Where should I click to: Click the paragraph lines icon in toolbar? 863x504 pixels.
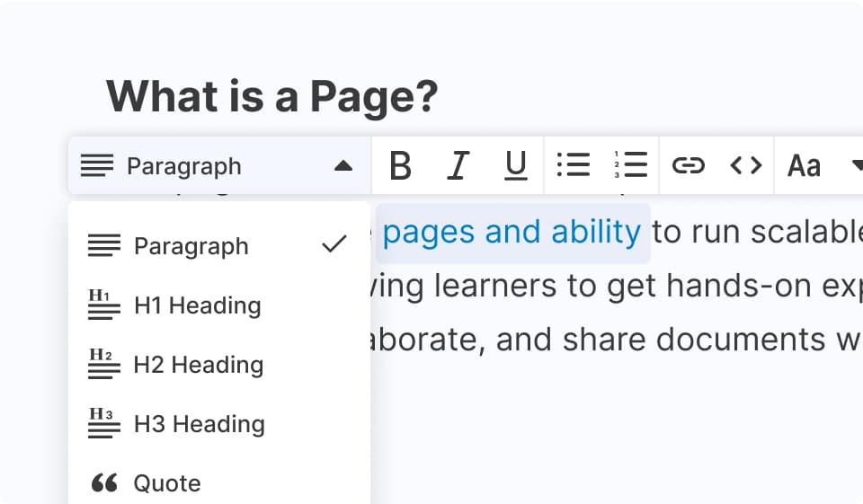click(x=97, y=166)
